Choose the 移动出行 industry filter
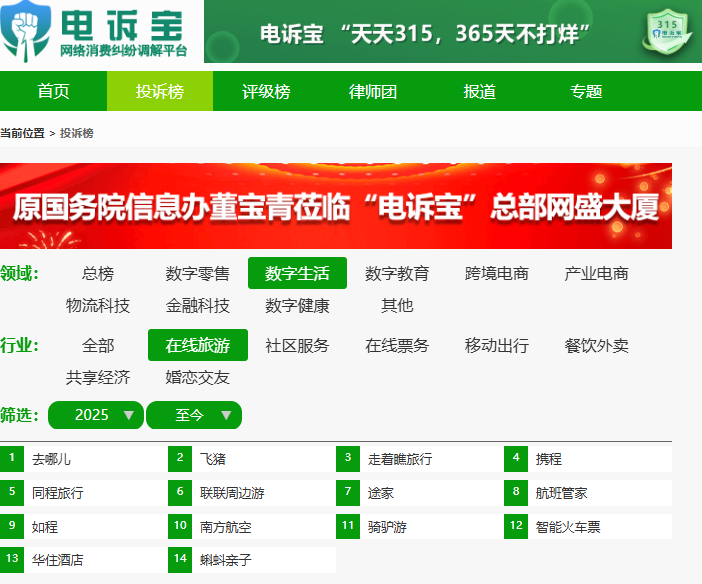The width and height of the screenshot is (702, 584). pos(496,345)
